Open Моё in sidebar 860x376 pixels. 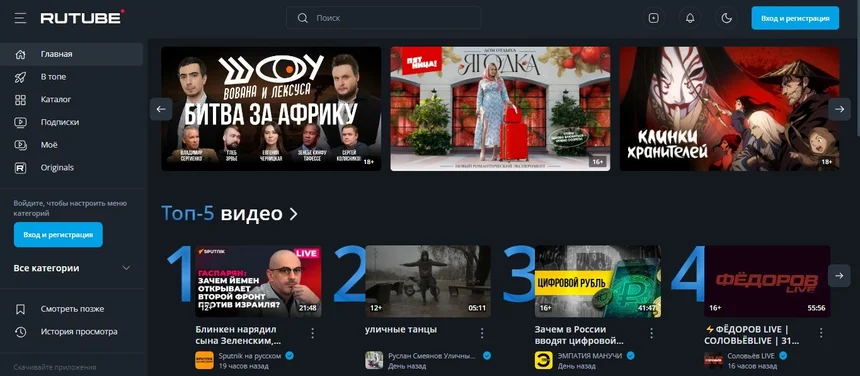[71, 145]
